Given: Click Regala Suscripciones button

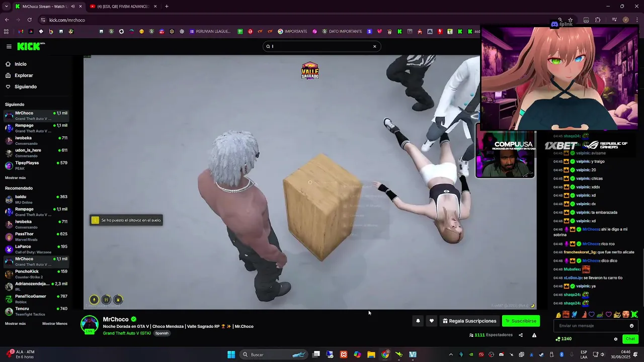Looking at the screenshot, I should coord(469,321).
